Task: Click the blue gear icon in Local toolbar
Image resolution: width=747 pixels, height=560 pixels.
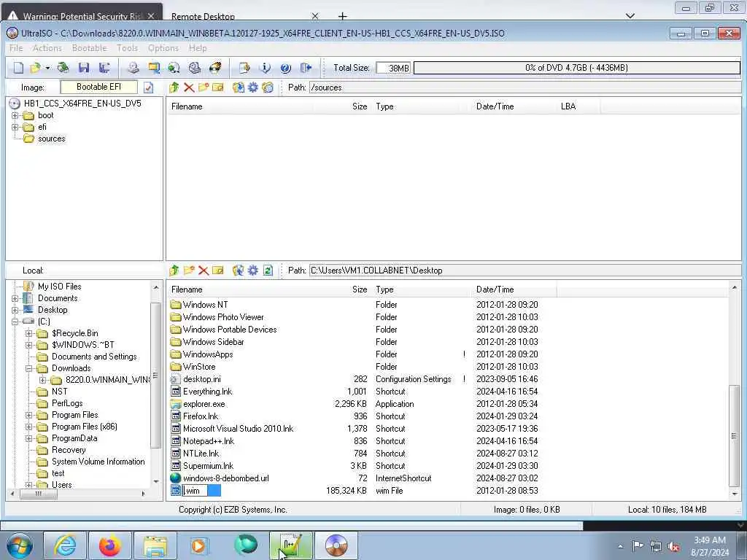Action: (x=253, y=271)
